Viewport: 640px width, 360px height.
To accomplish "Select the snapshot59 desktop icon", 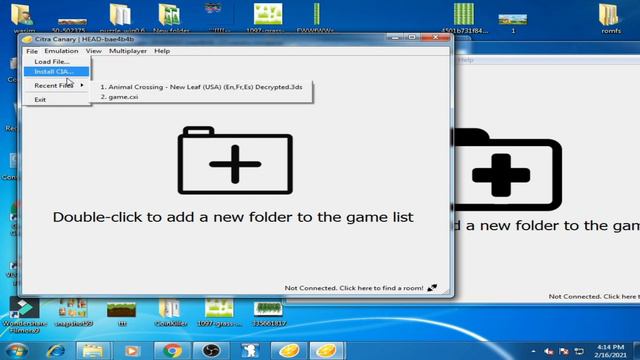I will click(73, 313).
